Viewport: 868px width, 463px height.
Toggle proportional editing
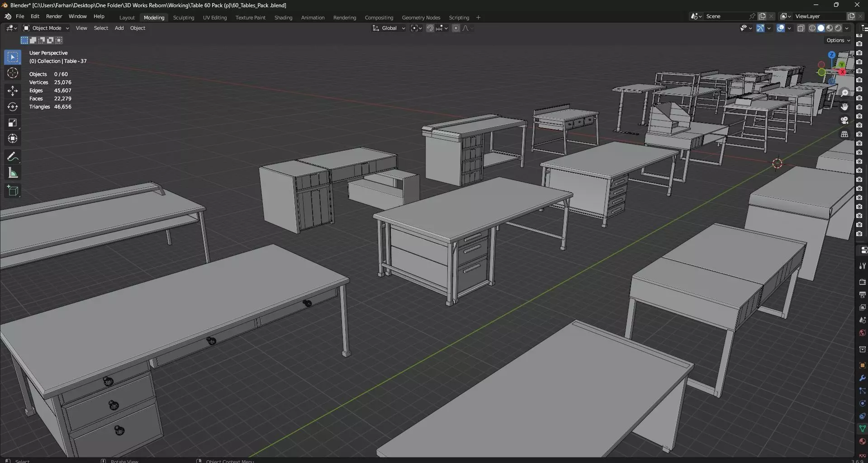tap(456, 28)
